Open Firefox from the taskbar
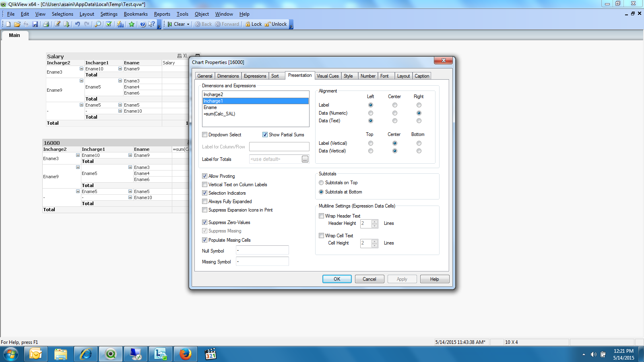The image size is (644, 362). click(186, 354)
